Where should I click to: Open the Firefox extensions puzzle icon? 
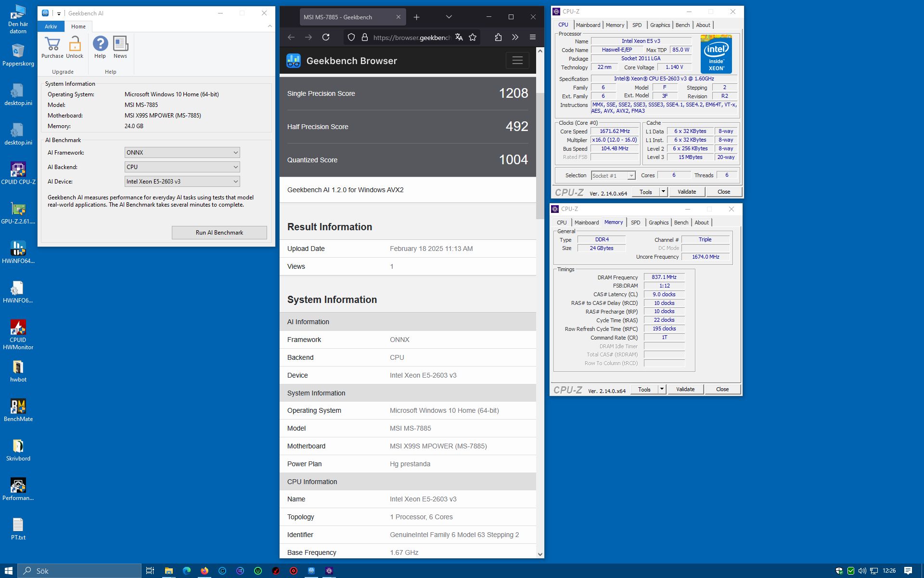(x=498, y=37)
